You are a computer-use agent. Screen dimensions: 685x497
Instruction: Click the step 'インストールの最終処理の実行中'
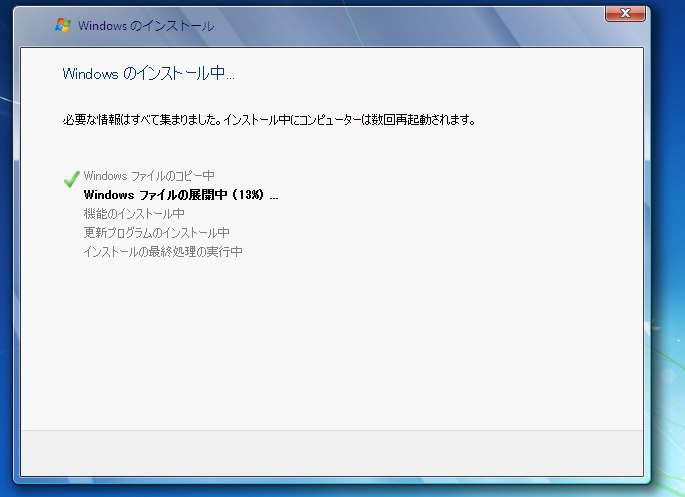(x=163, y=252)
